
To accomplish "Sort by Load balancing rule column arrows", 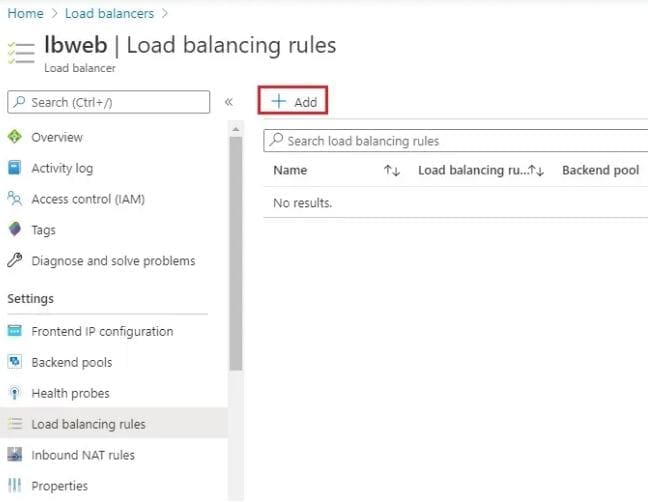I will (x=536, y=170).
